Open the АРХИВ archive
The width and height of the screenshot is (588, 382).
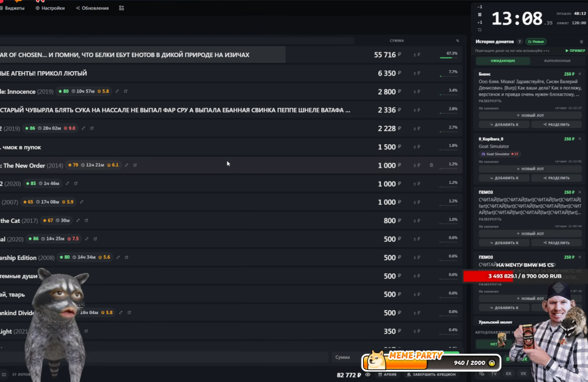(387, 375)
